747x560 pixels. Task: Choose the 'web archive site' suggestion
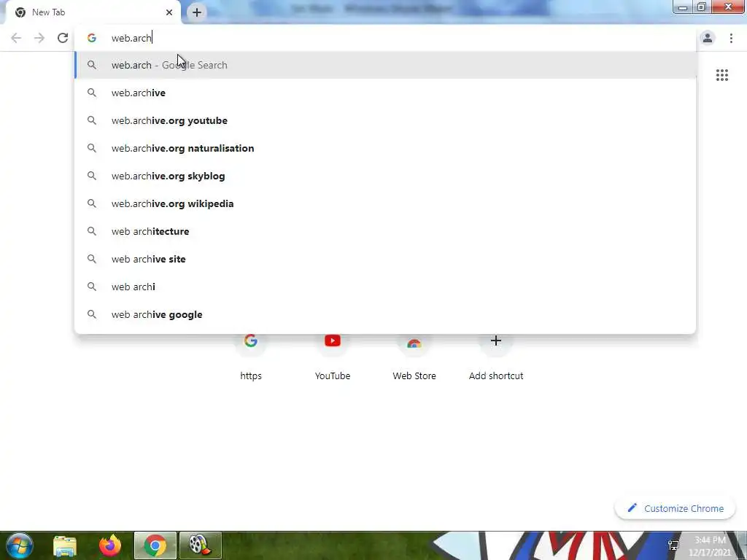coord(385,259)
